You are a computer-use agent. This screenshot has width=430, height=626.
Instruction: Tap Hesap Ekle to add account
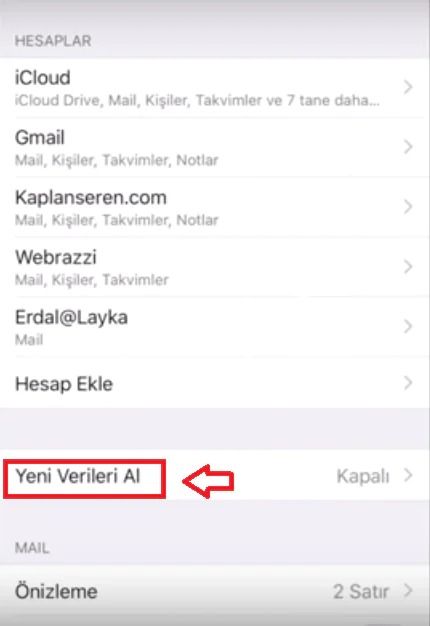click(x=215, y=382)
